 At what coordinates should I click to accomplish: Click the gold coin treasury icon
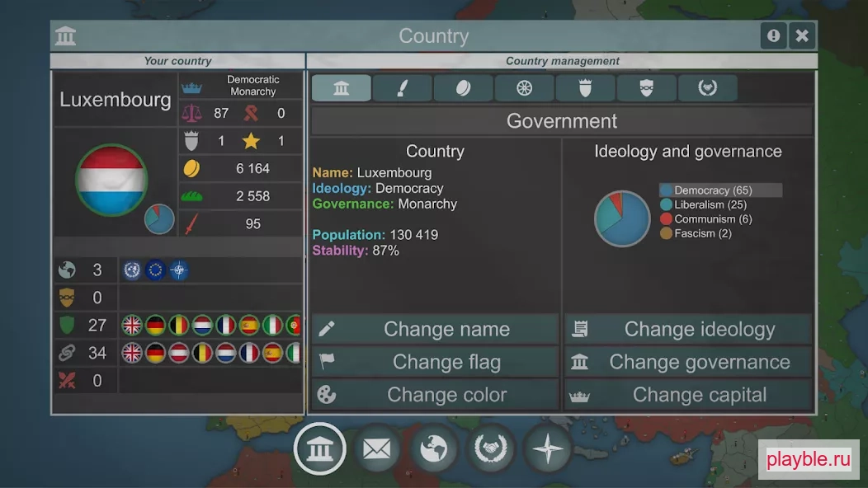point(191,169)
